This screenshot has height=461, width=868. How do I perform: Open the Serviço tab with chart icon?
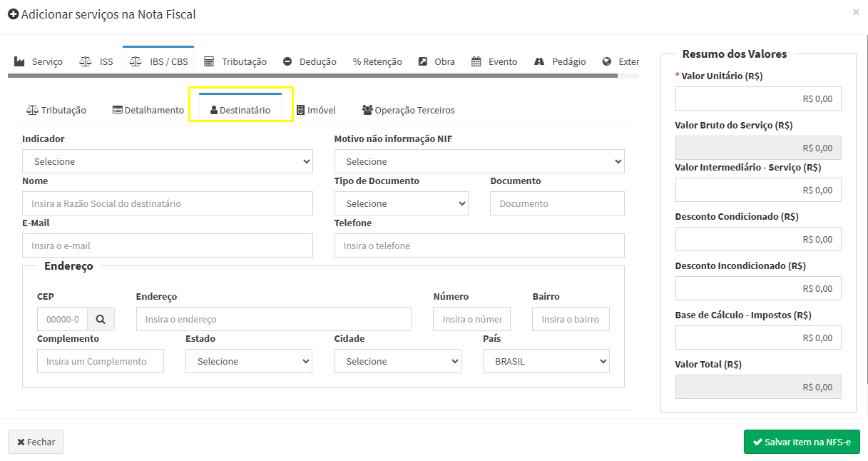[39, 61]
